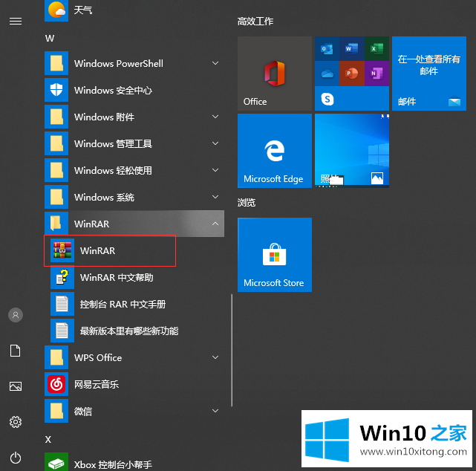Open Word icon in Office tile group
The width and height of the screenshot is (476, 471).
coord(352,48)
